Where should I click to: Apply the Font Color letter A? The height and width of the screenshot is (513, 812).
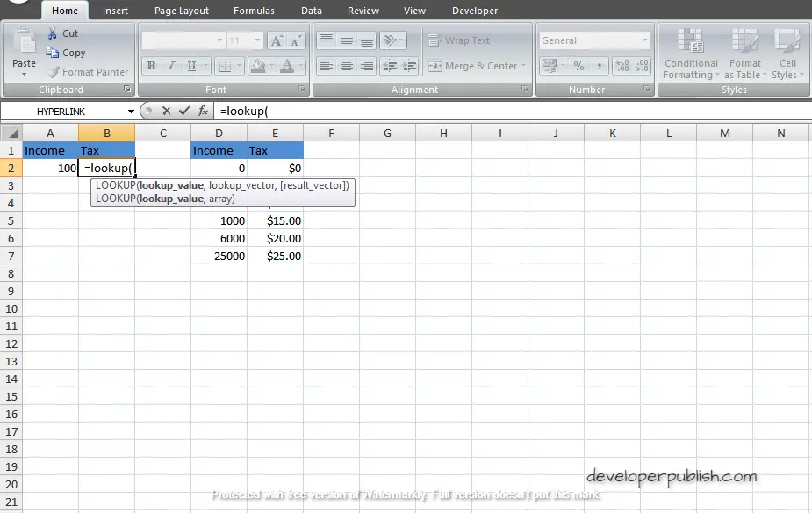coord(287,66)
